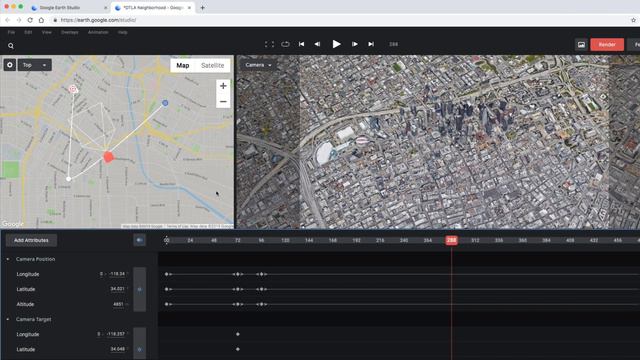Zoom out the mini map

point(223,101)
